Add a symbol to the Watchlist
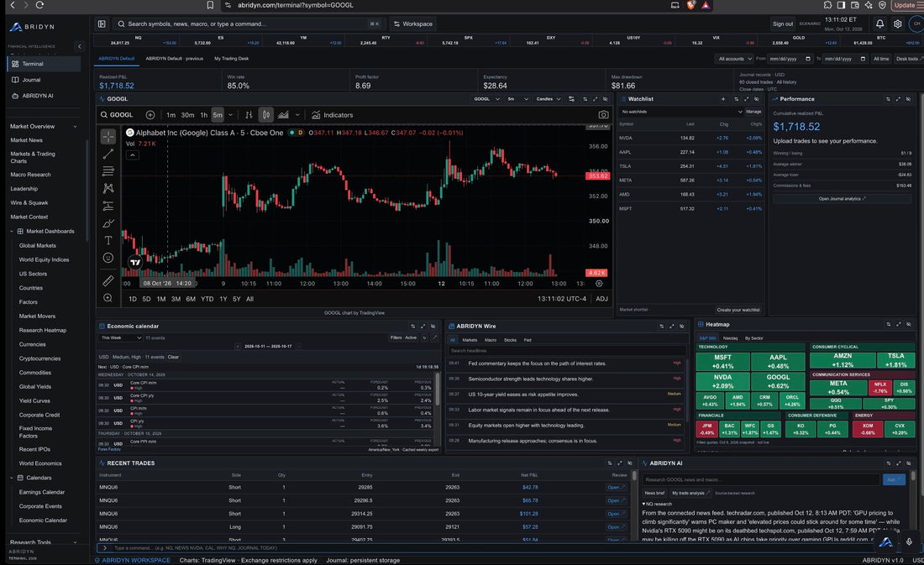The width and height of the screenshot is (924, 565). [723, 99]
